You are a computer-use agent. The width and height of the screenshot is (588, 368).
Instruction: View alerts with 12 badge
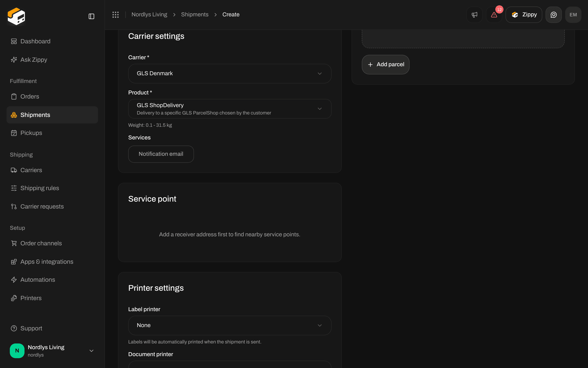click(494, 15)
